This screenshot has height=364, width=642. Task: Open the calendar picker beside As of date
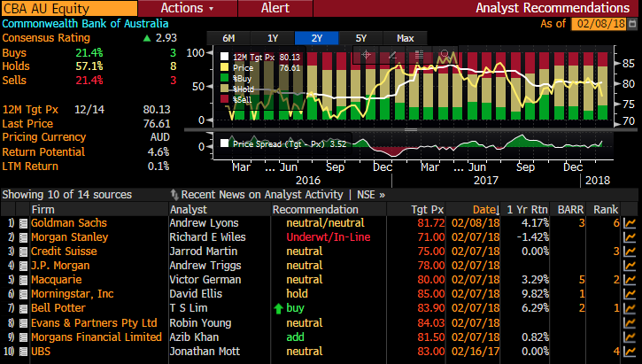click(632, 24)
